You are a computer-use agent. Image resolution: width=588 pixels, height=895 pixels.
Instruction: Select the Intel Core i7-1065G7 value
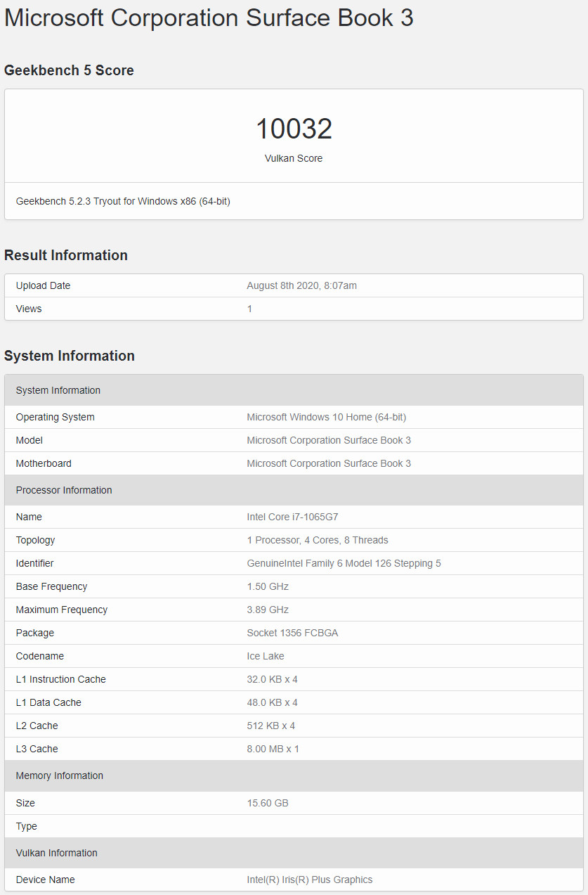(x=294, y=517)
